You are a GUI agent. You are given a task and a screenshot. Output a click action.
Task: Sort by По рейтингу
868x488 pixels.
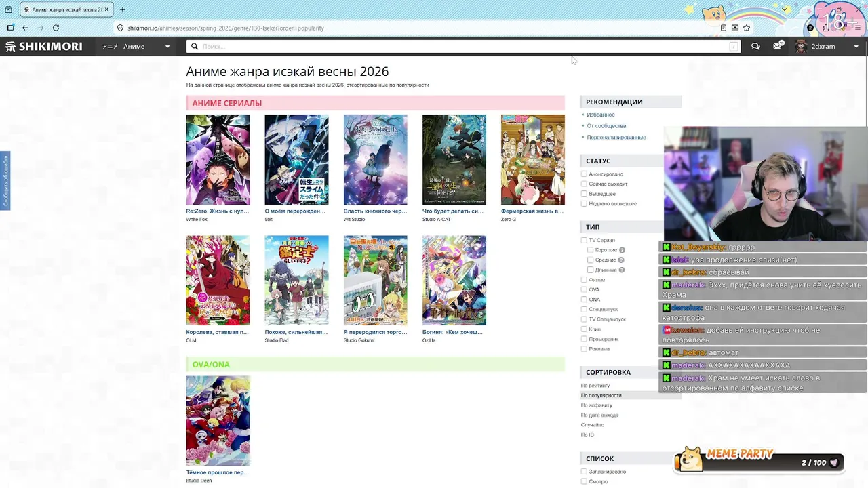(x=595, y=386)
